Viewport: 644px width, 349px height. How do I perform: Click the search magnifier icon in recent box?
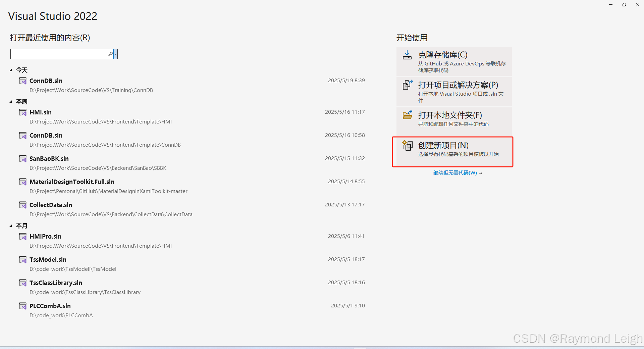click(110, 54)
